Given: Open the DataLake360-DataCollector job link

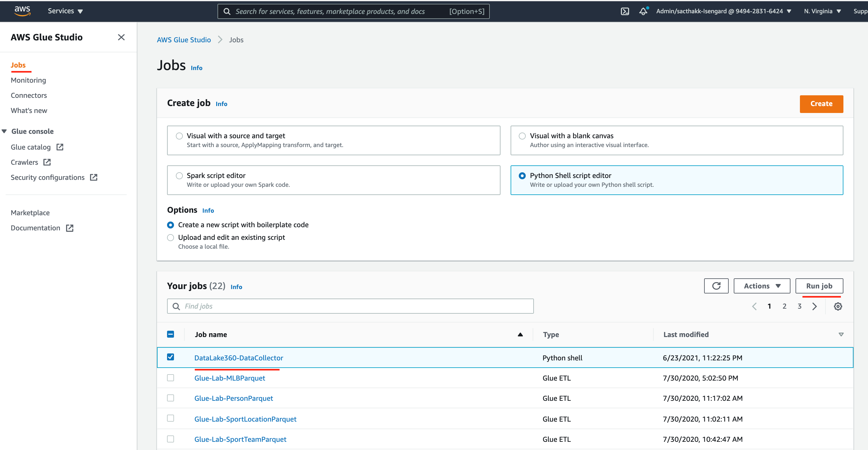Looking at the screenshot, I should [239, 358].
